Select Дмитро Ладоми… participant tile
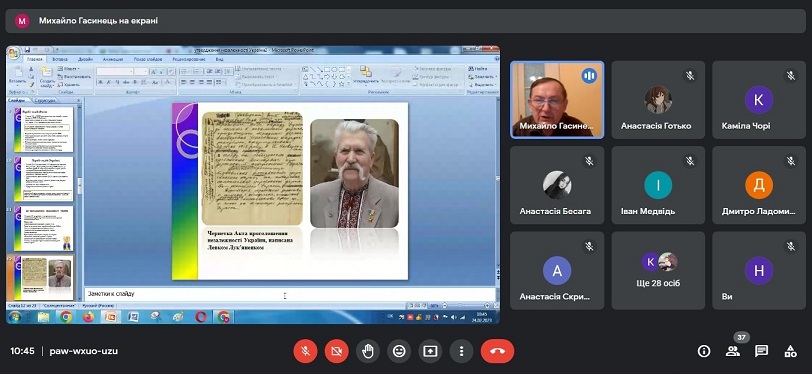Viewport: 812px width, 374px height. 759,185
